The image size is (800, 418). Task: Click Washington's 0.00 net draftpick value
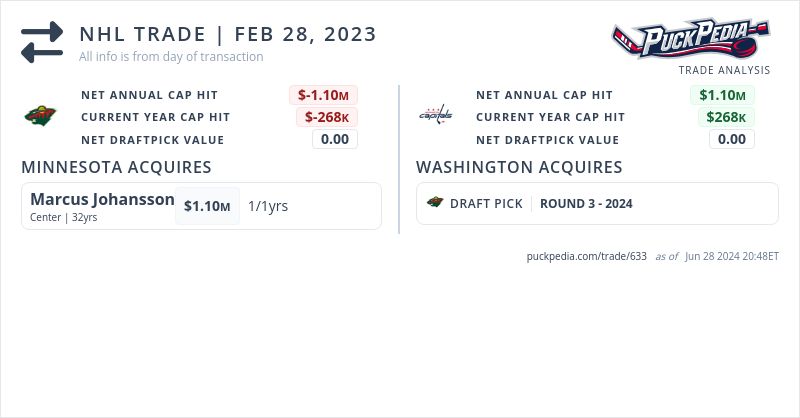(x=731, y=139)
